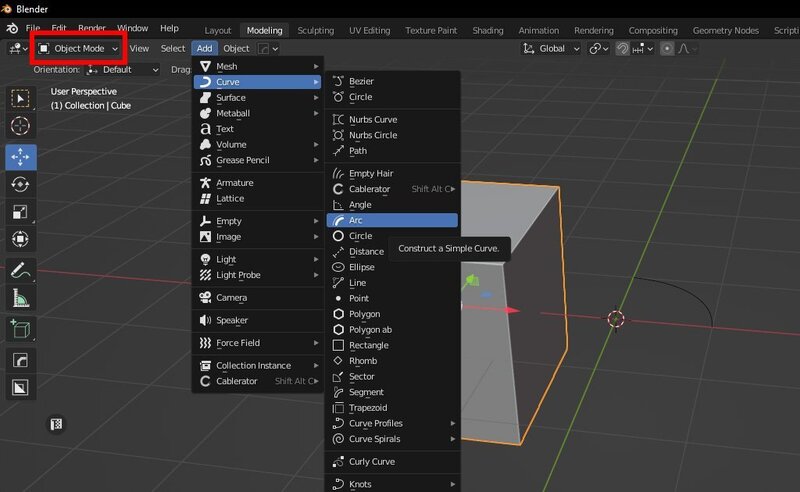
Task: Choose the Rotate tool
Action: point(21,184)
